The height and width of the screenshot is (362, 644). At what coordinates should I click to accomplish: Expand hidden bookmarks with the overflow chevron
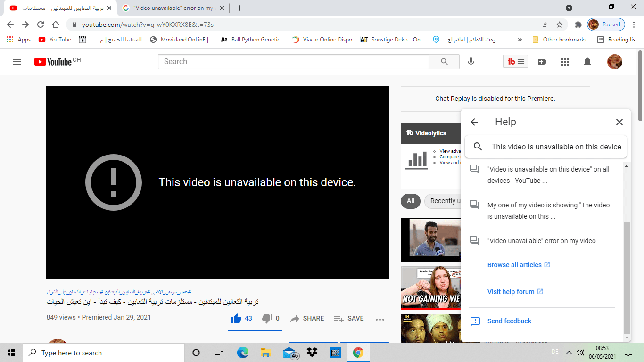tap(519, 40)
